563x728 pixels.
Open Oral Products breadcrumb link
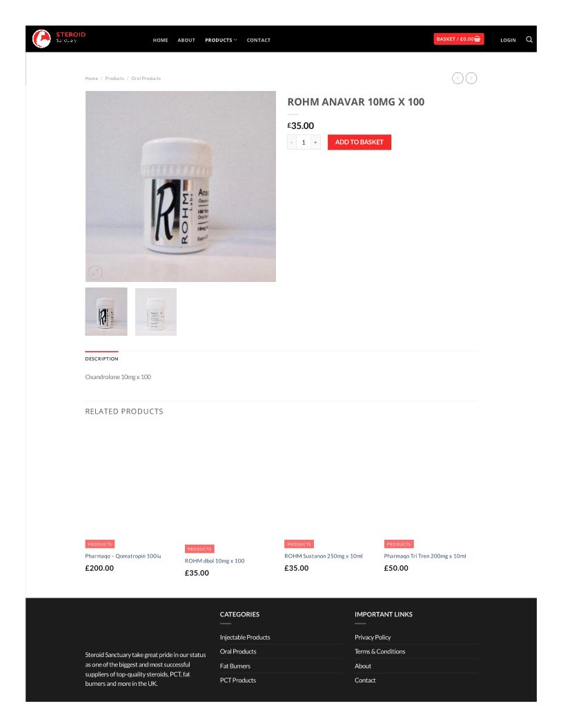coord(146,78)
